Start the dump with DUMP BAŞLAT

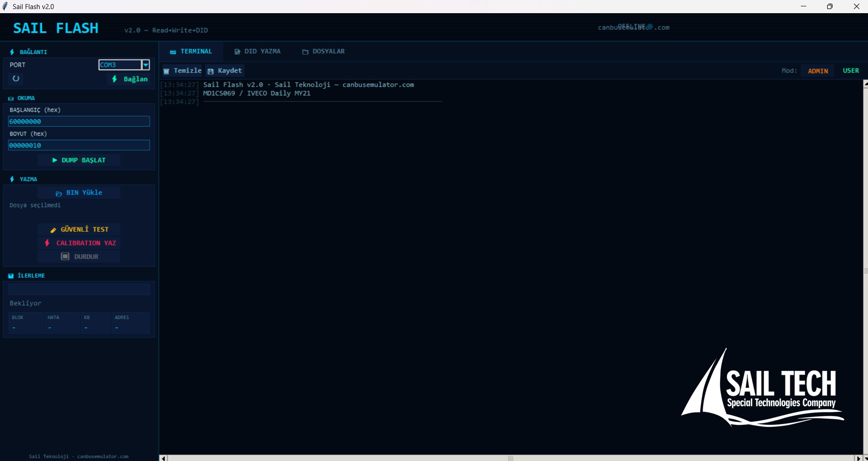[x=79, y=160]
